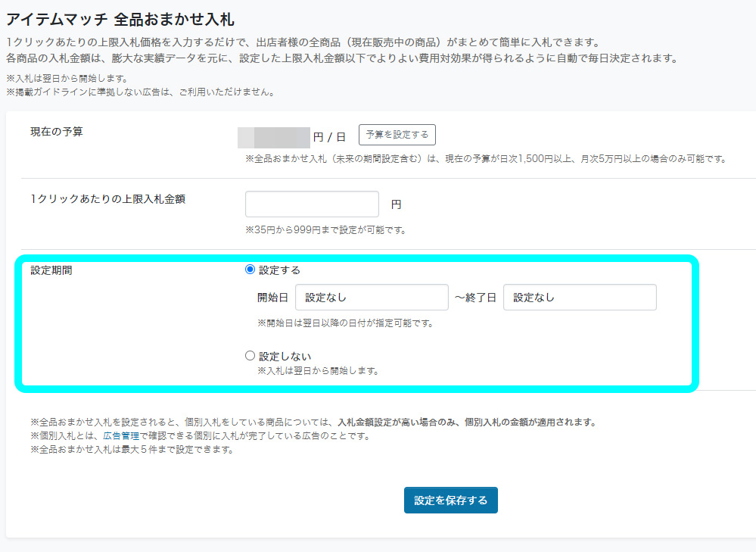Click the 開始日は翌日以降 date note
Image resolution: width=756 pixels, height=552 pixels.
point(345,323)
